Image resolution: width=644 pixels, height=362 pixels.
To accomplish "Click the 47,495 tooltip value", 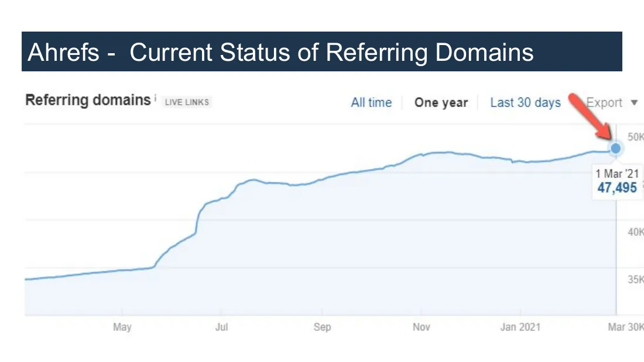I will [617, 188].
